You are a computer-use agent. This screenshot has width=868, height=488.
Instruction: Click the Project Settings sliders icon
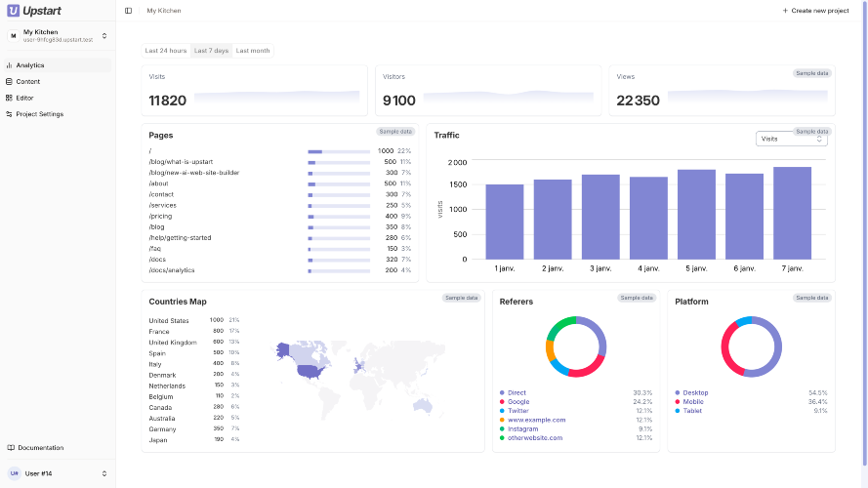pos(9,114)
